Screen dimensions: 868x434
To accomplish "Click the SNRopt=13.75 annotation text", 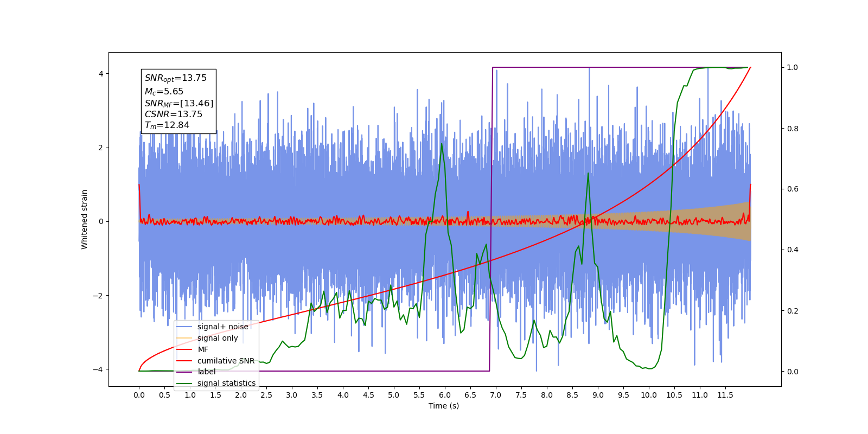I will pos(176,78).
